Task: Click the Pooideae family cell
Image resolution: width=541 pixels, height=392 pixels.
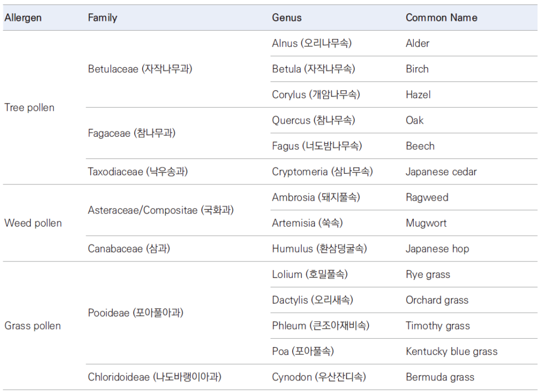Action: pos(136,313)
